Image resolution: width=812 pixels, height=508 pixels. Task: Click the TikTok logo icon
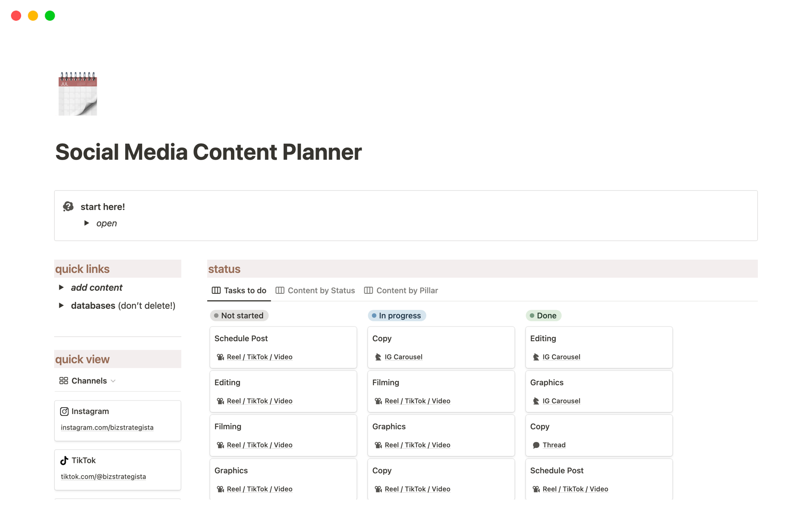pyautogui.click(x=64, y=460)
